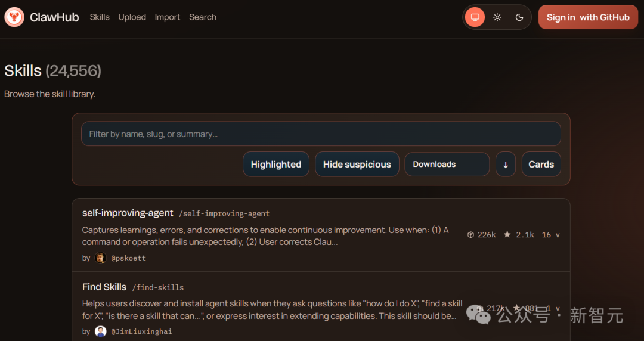644x341 pixels.
Task: Click the @pskoett avatar image
Action: 100,258
